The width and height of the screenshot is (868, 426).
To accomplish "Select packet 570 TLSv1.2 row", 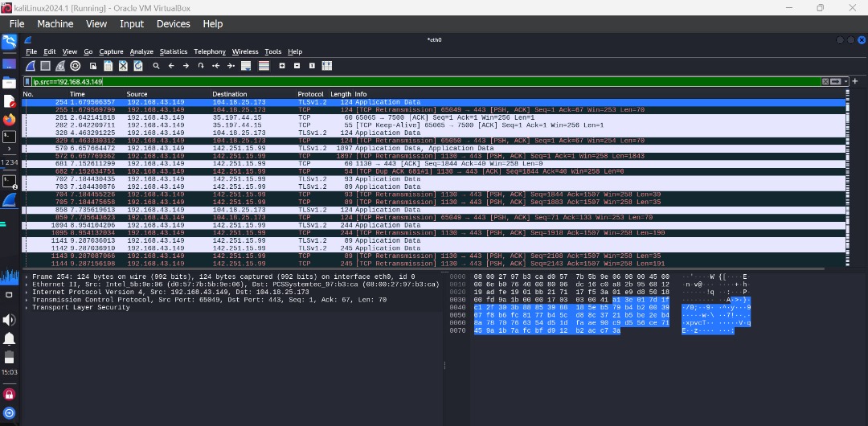I will (434, 149).
